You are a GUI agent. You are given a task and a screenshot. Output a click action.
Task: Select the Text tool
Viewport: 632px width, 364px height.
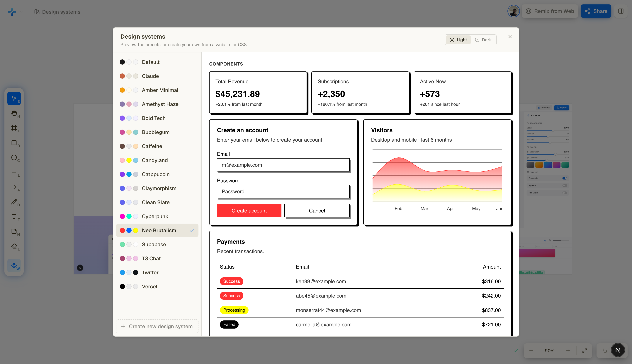point(14,217)
